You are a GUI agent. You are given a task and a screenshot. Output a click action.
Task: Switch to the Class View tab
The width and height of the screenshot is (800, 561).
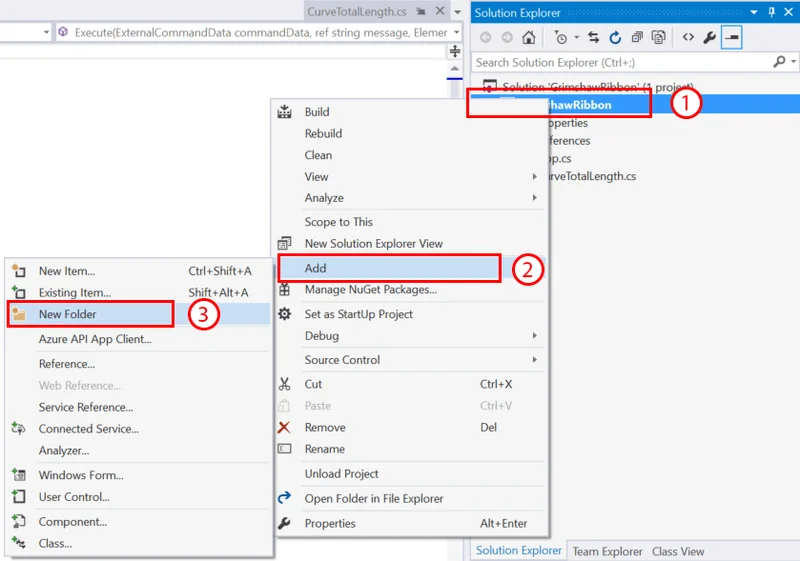[678, 552]
